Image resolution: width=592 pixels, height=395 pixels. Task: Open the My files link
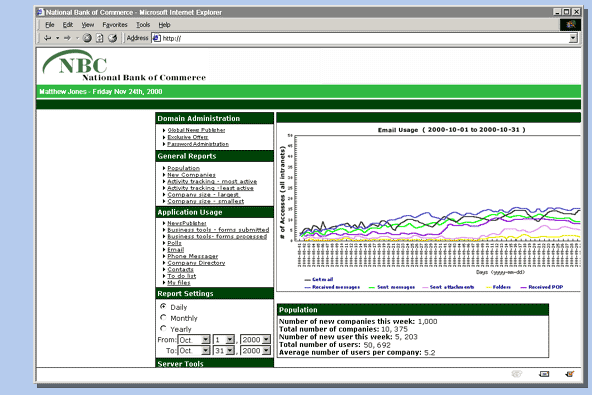179,282
